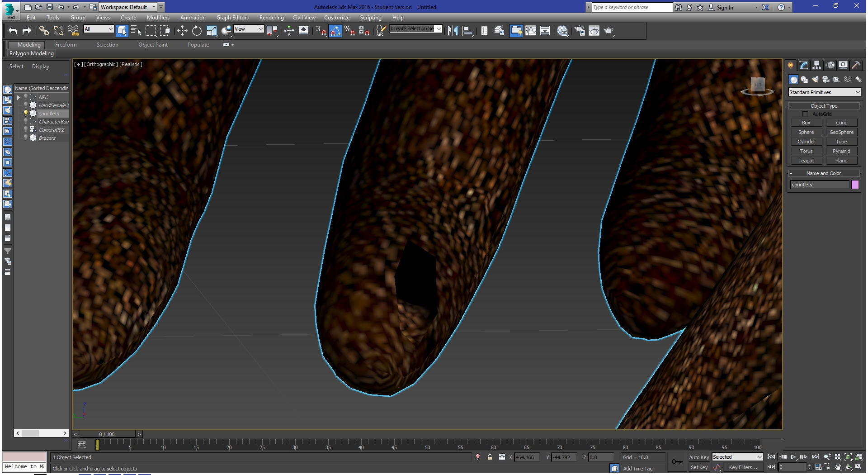This screenshot has width=868, height=475.
Task: Switch to the Modify command panel tab
Action: (803, 65)
